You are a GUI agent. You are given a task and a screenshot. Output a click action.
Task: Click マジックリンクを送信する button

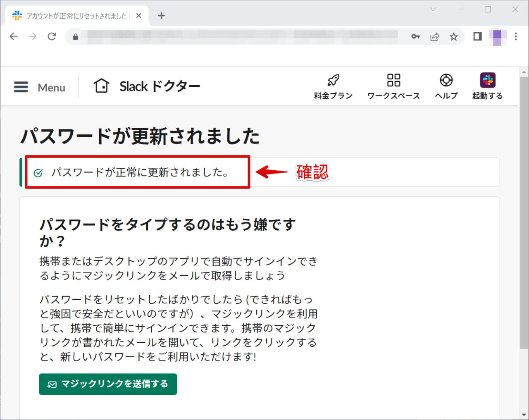pyautogui.click(x=108, y=384)
